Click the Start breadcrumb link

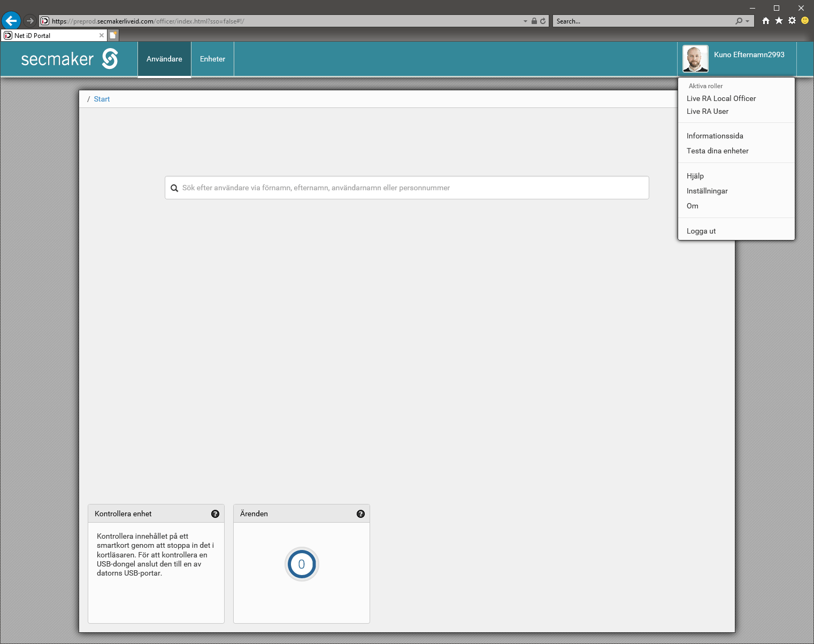(102, 99)
